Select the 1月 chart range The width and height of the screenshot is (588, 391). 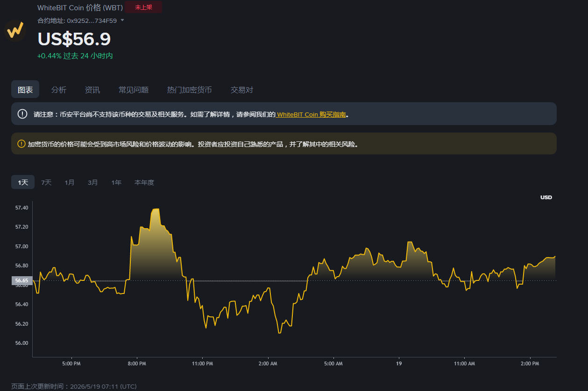(x=70, y=182)
